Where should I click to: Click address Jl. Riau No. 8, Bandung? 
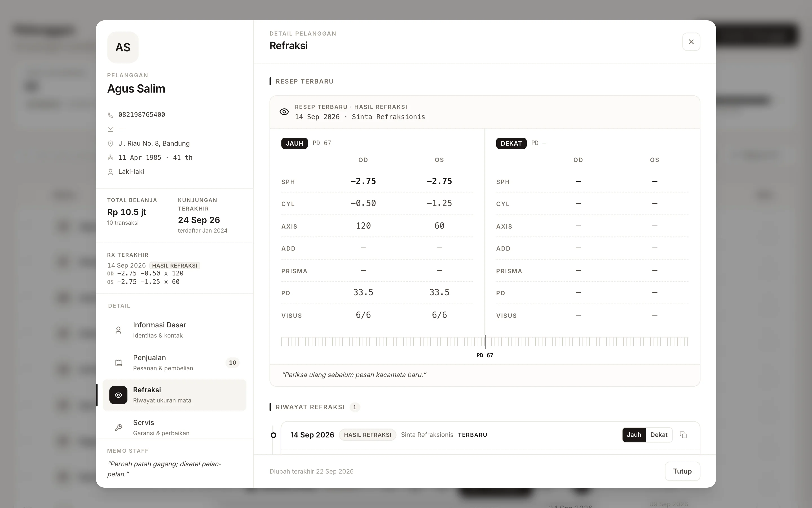pos(154,143)
